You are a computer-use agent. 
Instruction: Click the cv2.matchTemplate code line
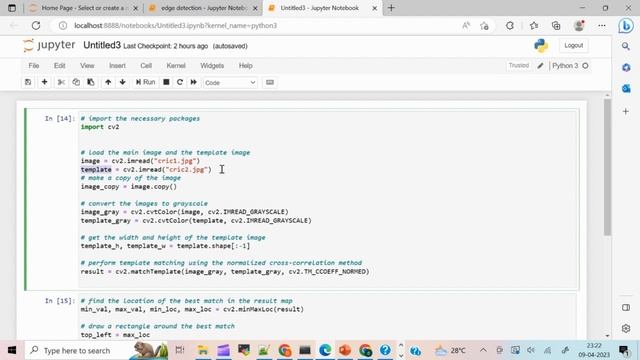(x=225, y=271)
